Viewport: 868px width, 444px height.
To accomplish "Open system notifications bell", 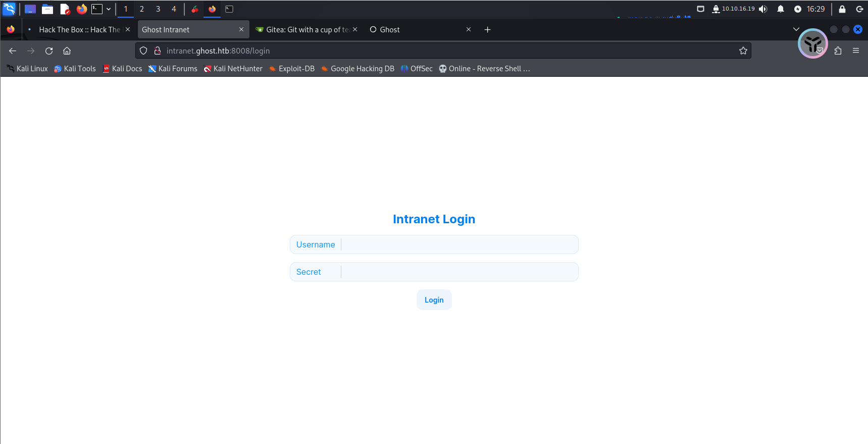I will [780, 9].
